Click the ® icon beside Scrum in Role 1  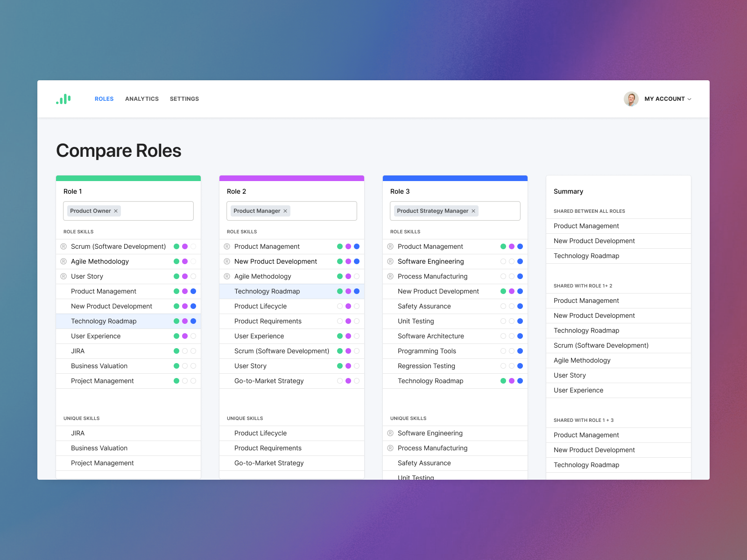click(x=64, y=246)
